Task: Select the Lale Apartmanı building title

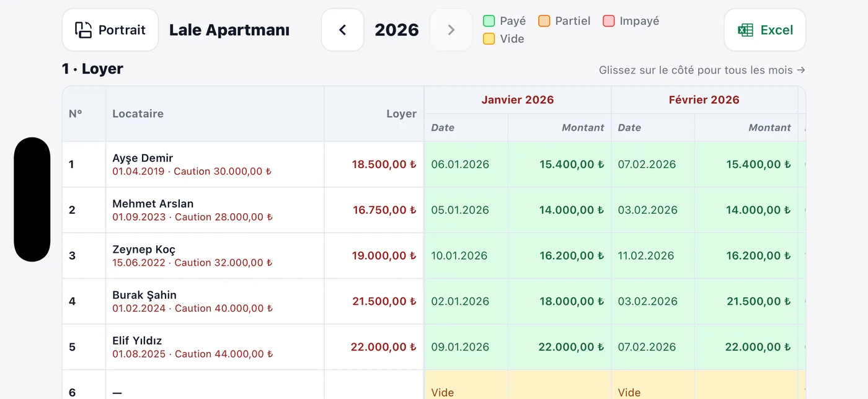Action: 229,30
